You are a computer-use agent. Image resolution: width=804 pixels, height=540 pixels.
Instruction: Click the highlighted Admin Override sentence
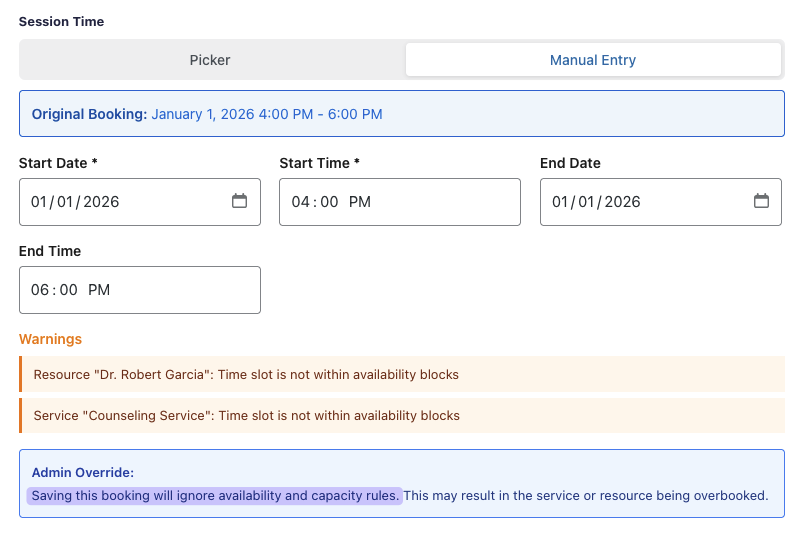[215, 495]
